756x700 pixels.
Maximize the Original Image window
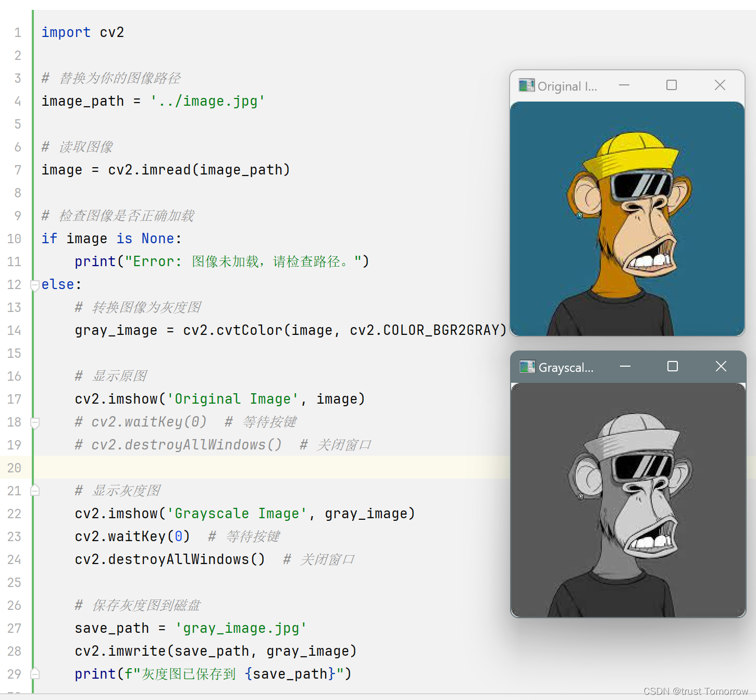coord(672,85)
